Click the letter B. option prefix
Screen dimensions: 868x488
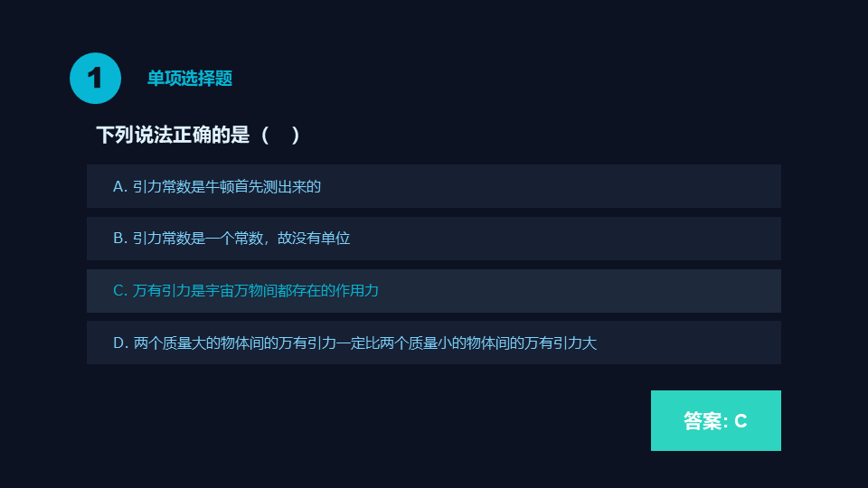(x=120, y=239)
